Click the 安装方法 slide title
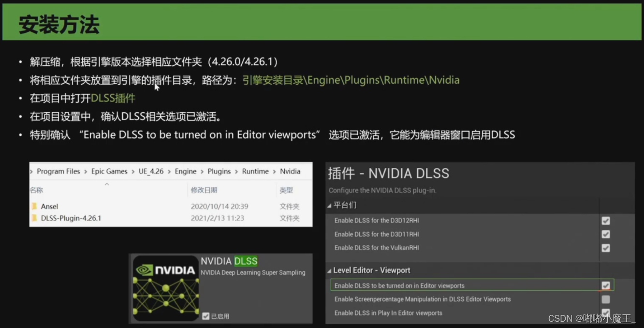The height and width of the screenshot is (328, 644). [x=59, y=24]
